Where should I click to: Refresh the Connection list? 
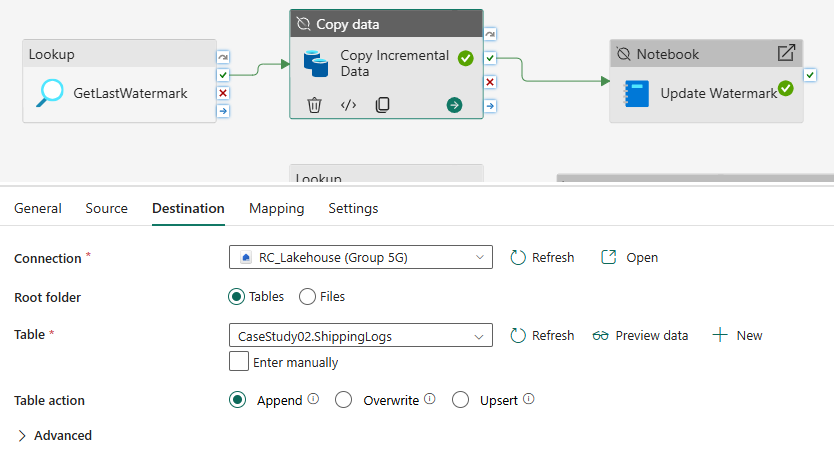[542, 257]
